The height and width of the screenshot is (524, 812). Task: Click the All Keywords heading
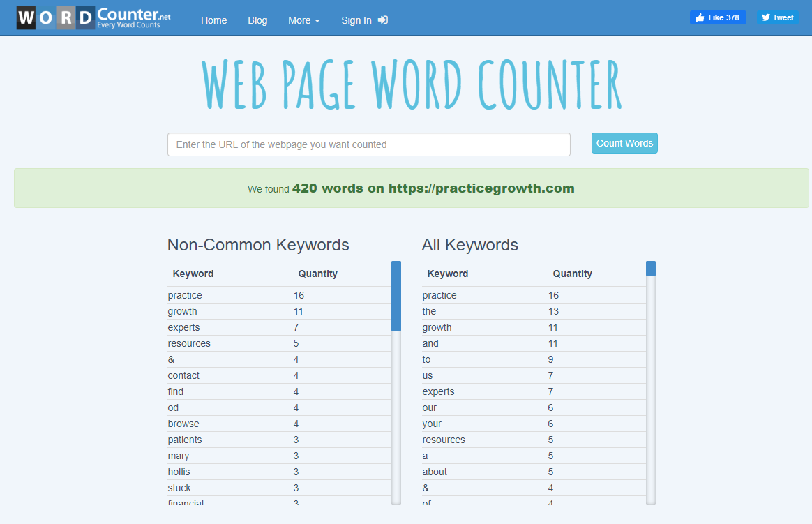[x=469, y=244]
